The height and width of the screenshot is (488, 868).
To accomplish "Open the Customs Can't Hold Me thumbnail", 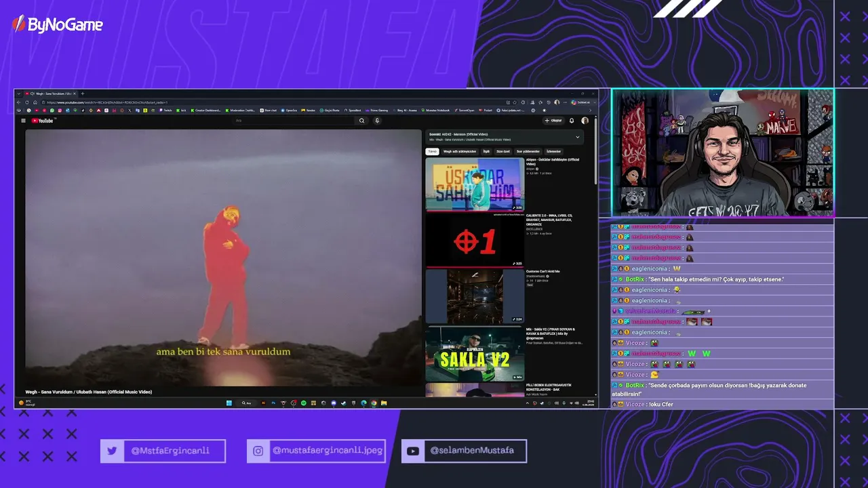I will [x=475, y=297].
